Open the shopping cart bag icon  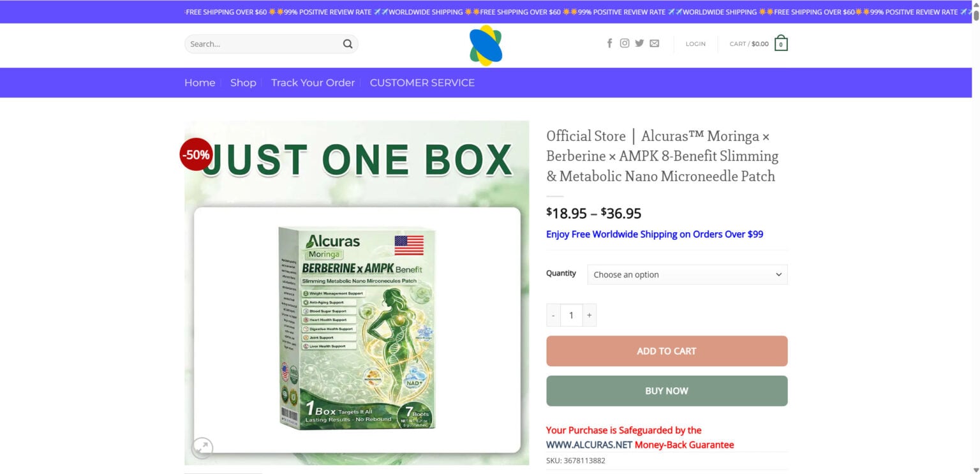pyautogui.click(x=781, y=43)
